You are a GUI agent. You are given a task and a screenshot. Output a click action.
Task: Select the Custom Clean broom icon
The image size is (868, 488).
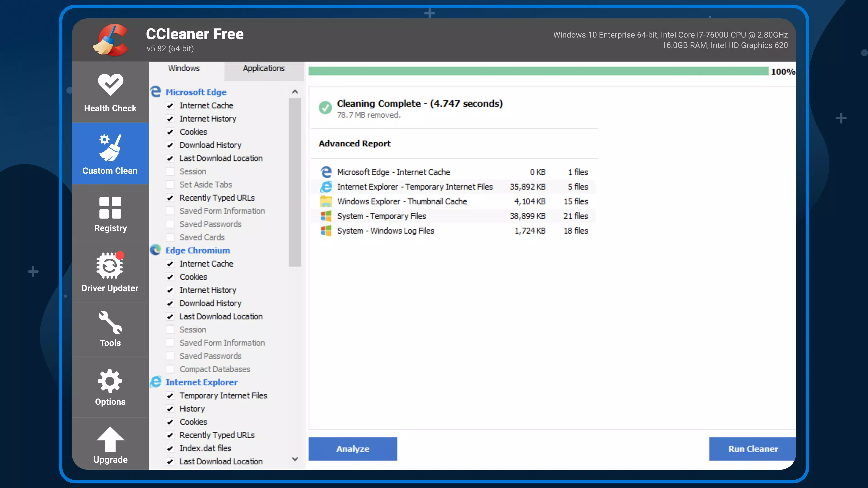coord(110,148)
